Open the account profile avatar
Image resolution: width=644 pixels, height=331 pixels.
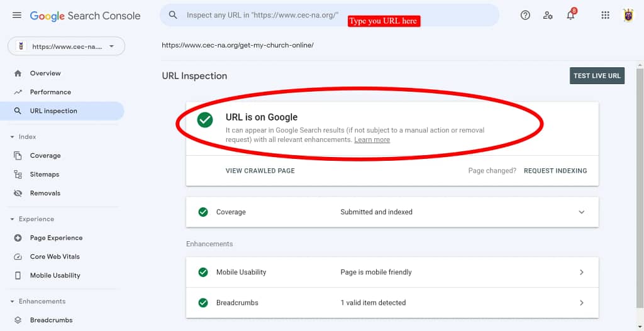tap(628, 16)
